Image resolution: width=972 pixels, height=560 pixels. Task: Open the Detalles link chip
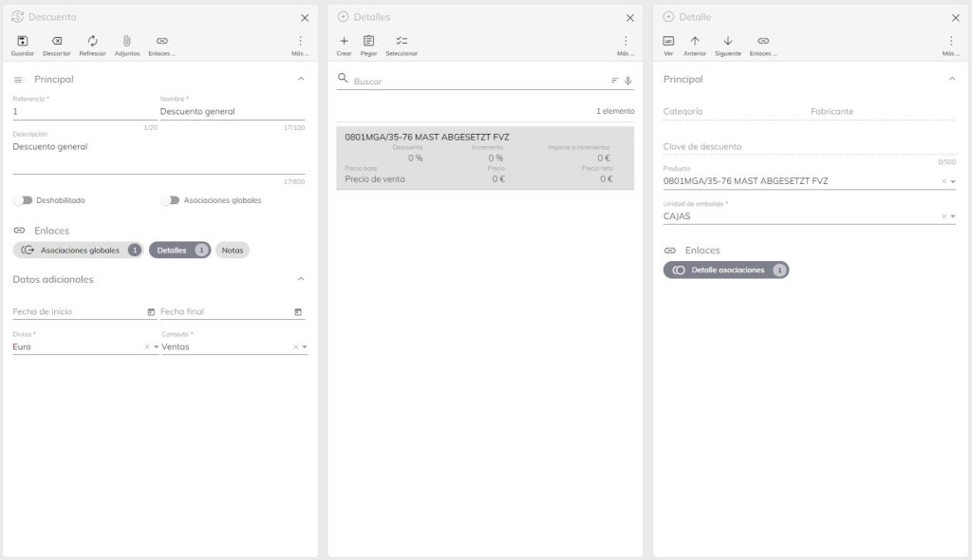pos(179,250)
